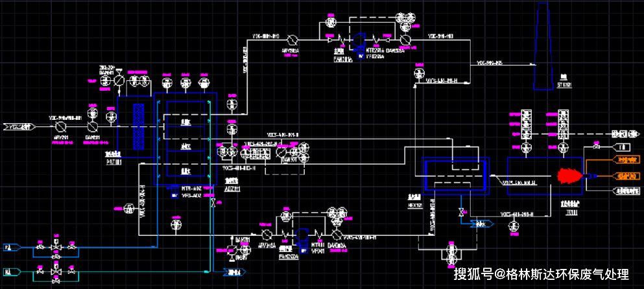Click the Sohu watermark text at bottom right
Viewport: 644px width, 289px height.
click(x=542, y=274)
